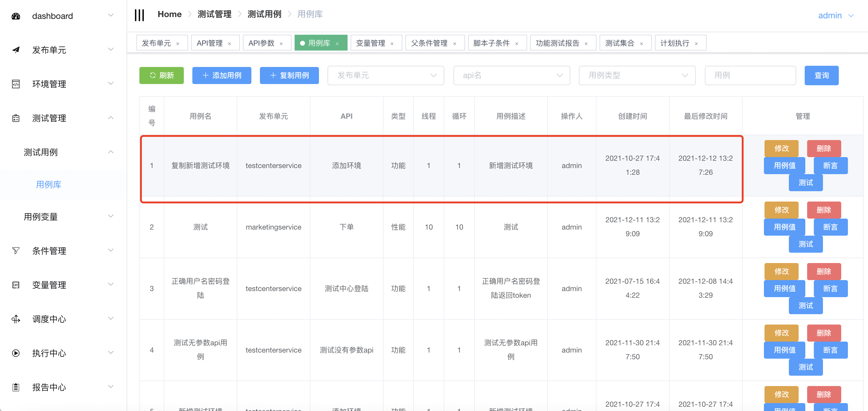Click the green 刷新 button

pos(161,76)
